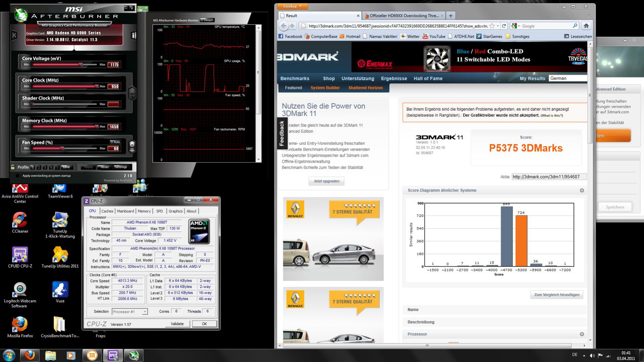Open the Vuze desktop shortcut
This screenshot has height=362, width=644.
[x=60, y=292]
